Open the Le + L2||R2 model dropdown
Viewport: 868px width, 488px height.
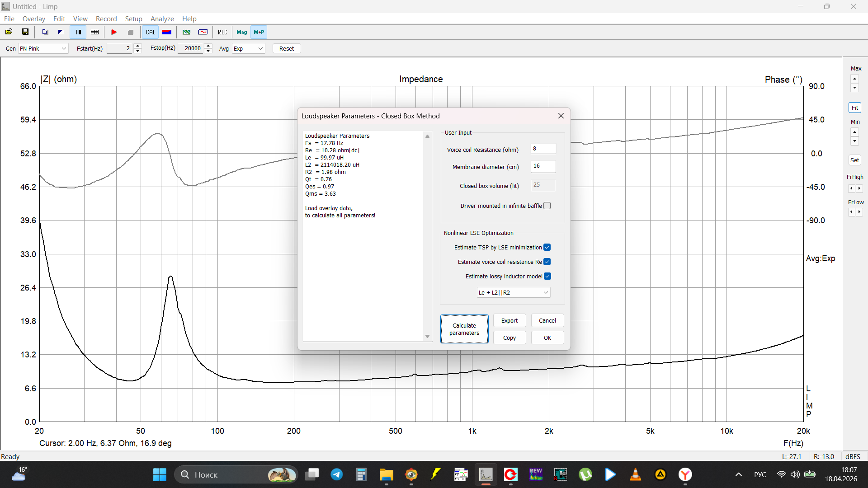click(x=513, y=293)
